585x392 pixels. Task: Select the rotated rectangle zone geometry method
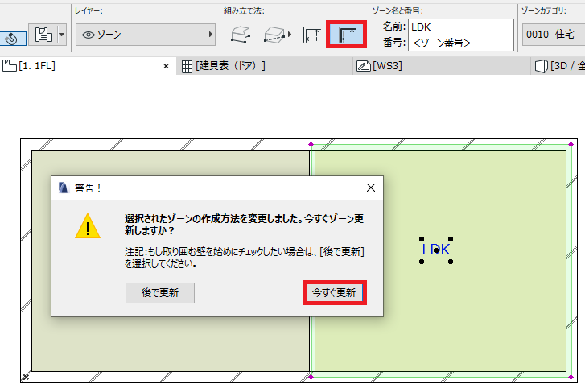coord(274,35)
